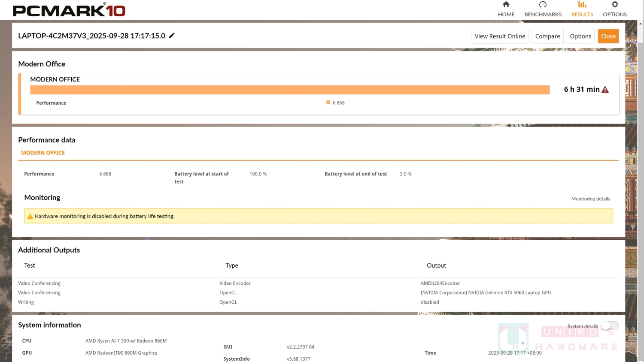Click the Time value 2025-09-28 17:17 +08:00
The image size is (644, 362).
pos(515,353)
